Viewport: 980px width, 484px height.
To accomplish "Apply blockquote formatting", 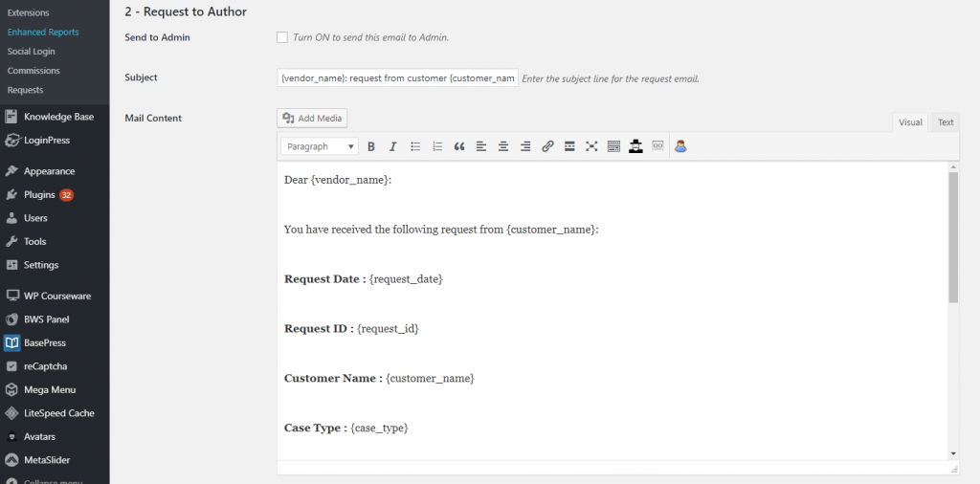I will tap(459, 146).
